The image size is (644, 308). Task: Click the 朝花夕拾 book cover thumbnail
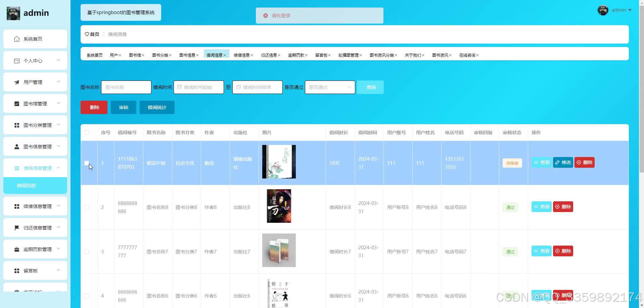click(x=279, y=162)
